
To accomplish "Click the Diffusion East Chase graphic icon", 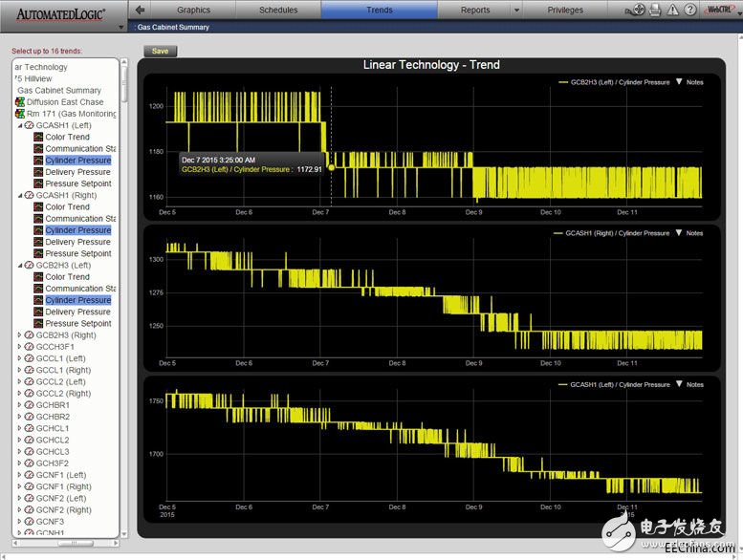I will [20, 102].
